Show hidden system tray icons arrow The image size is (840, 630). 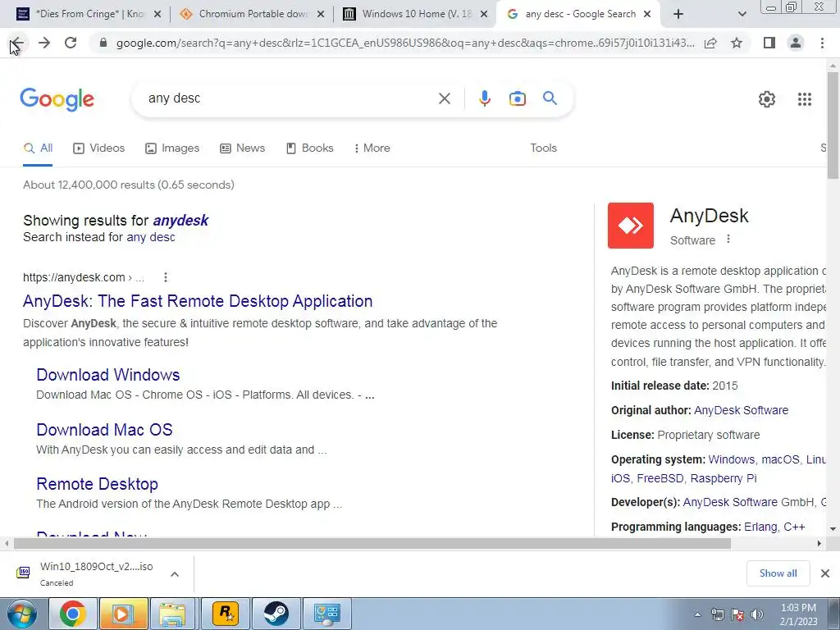click(x=697, y=614)
